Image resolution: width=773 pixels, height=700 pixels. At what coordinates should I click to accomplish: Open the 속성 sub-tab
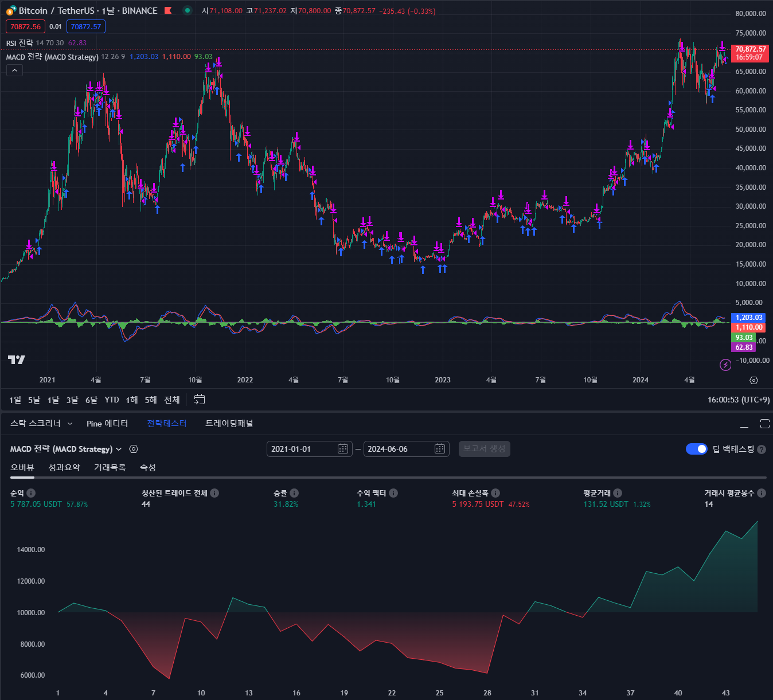coord(148,468)
